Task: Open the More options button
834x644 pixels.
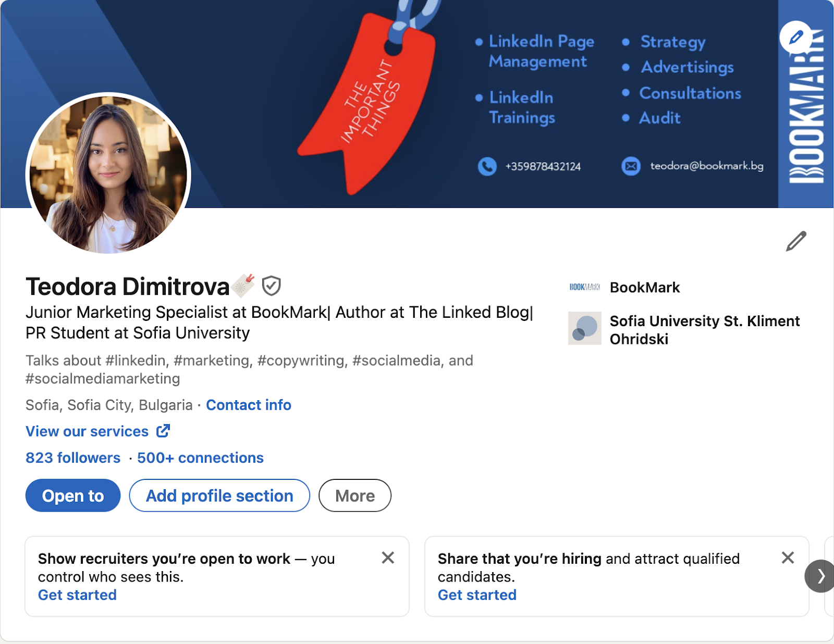Action: (x=355, y=496)
